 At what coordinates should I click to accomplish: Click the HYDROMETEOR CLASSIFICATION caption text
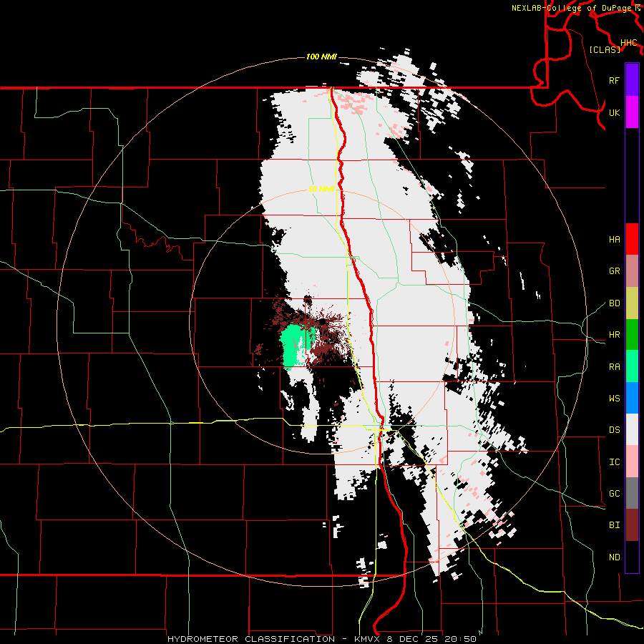[x=251, y=639]
